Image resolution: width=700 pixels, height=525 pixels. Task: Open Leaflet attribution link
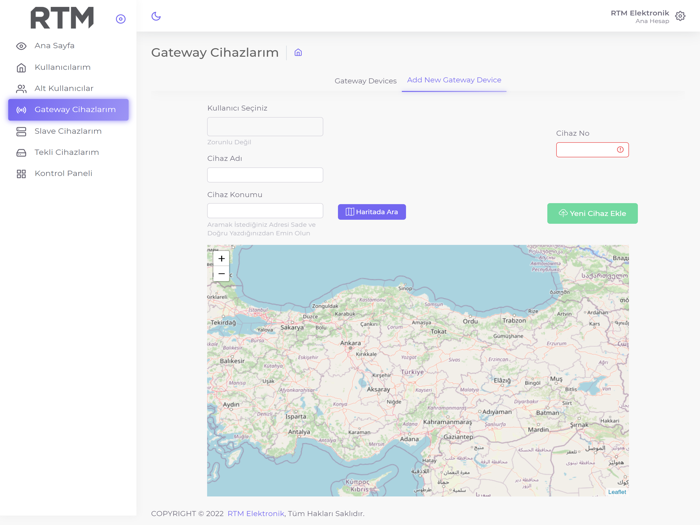point(617,492)
